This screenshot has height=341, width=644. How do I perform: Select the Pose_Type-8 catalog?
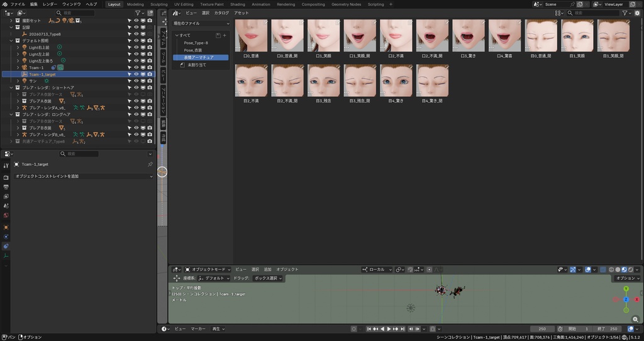coord(196,43)
